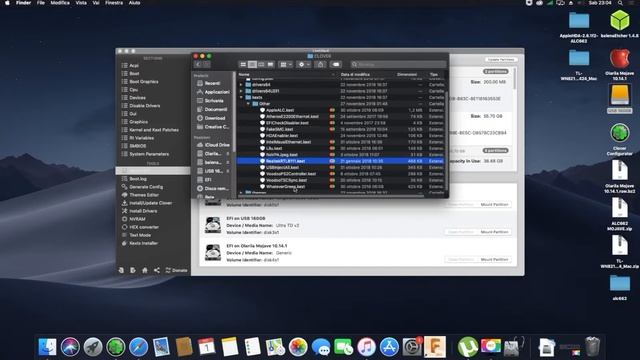Launch Themes Editor tool
640x360 pixels.
144,195
